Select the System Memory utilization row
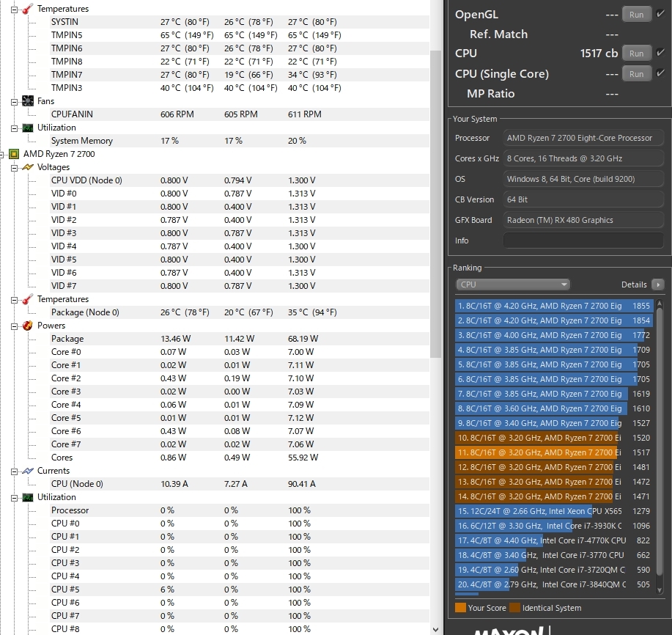 pos(240,141)
